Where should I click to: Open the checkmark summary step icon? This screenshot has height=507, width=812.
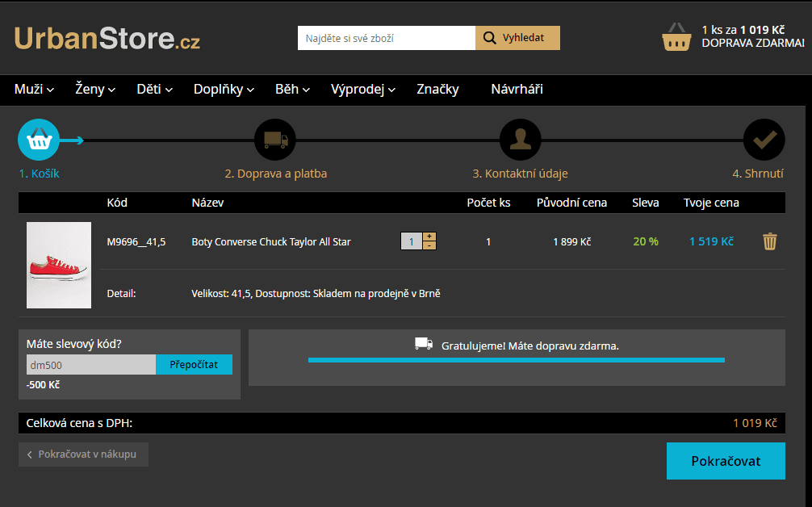pyautogui.click(x=764, y=140)
